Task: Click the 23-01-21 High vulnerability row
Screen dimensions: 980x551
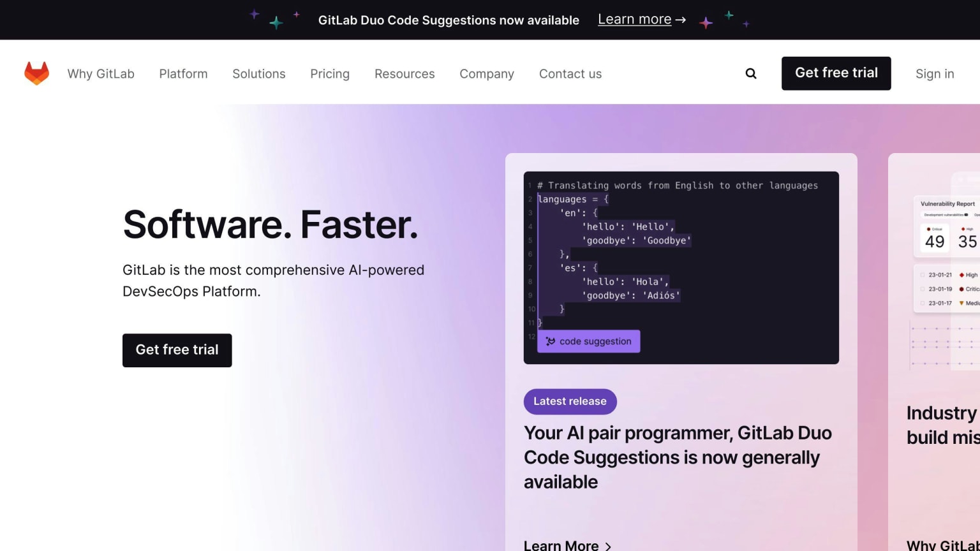Action: (x=949, y=275)
